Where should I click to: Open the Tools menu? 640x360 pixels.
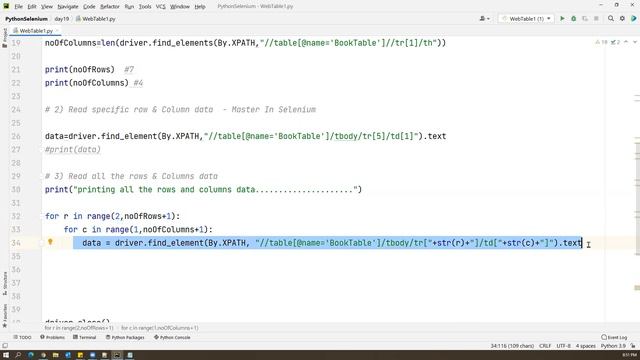(x=145, y=7)
